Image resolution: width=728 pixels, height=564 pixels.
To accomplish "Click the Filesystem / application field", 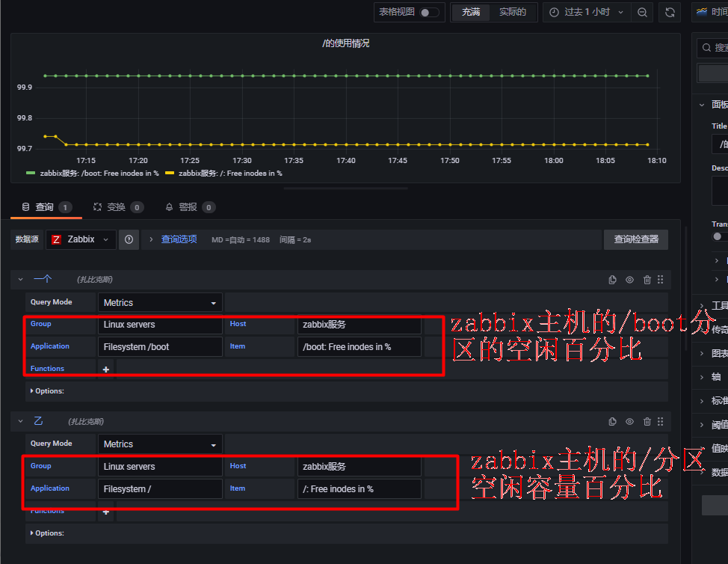I will pyautogui.click(x=160, y=489).
